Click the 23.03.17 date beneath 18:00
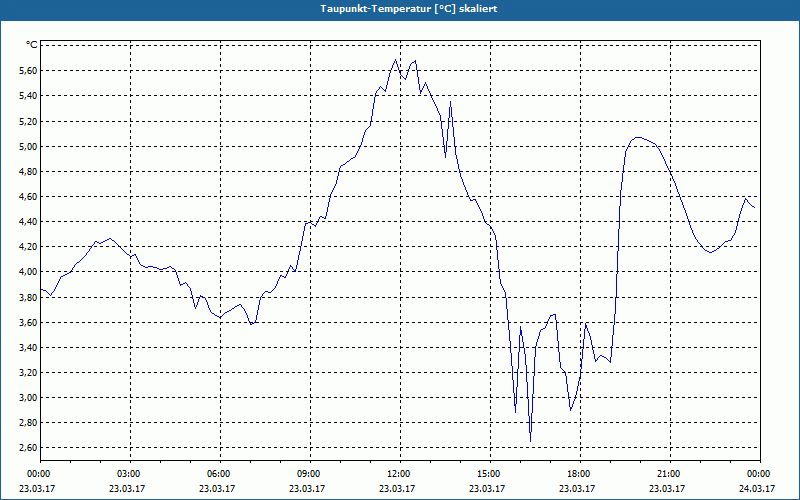The width and height of the screenshot is (800, 500). click(577, 488)
